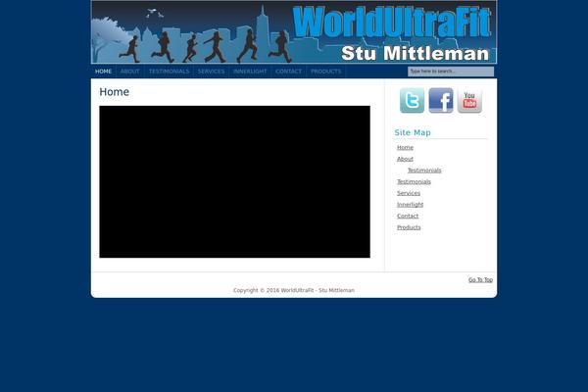
Task: Click the copyright footer text
Action: click(294, 290)
